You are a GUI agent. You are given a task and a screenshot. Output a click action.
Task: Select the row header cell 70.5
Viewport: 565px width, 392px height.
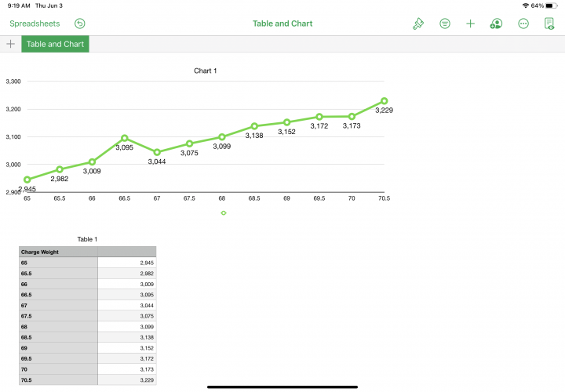point(59,379)
